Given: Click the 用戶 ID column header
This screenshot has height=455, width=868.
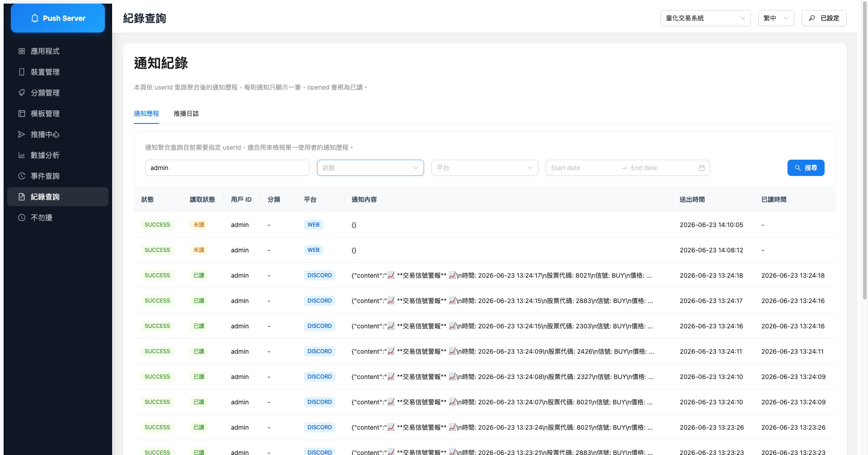Looking at the screenshot, I should pyautogui.click(x=241, y=199).
